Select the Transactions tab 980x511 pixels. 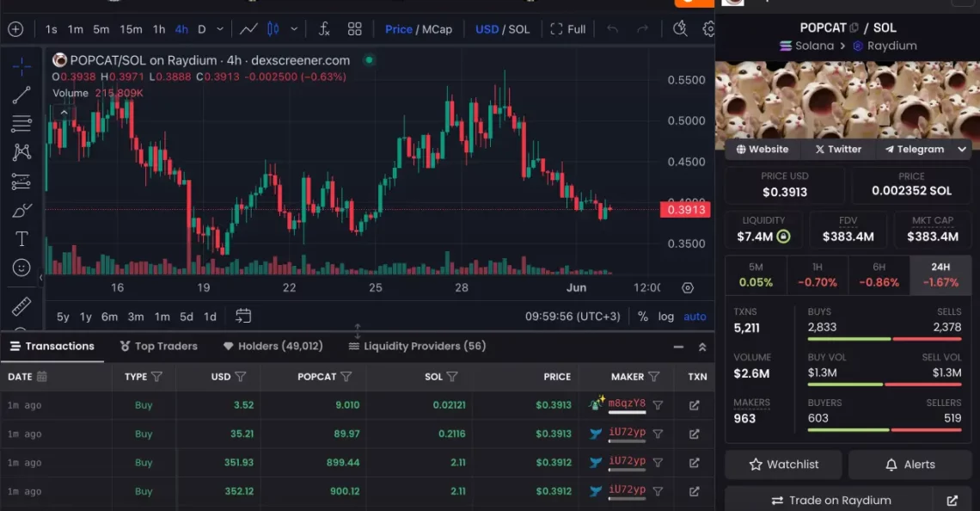pyautogui.click(x=52, y=346)
